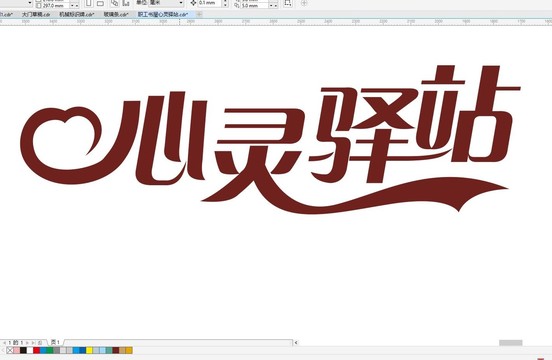The width and height of the screenshot is (552, 360).
Task: Click horizontal scrollbar left arrow
Action: (x=296, y=342)
